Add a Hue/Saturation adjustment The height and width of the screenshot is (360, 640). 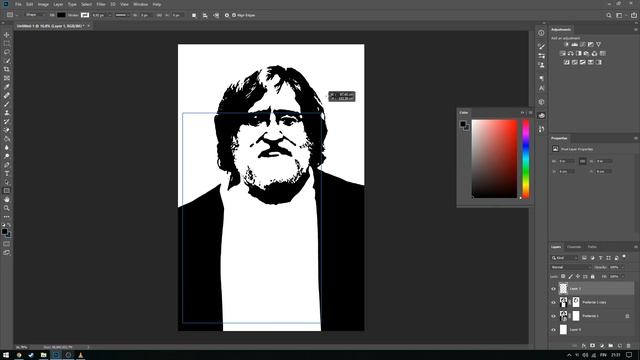tap(563, 53)
